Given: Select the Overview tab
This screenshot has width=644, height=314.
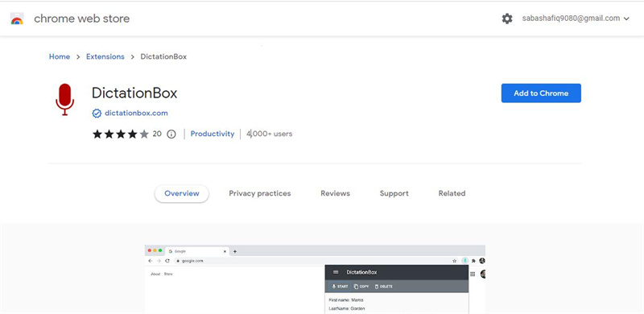Looking at the screenshot, I should coord(182,193).
